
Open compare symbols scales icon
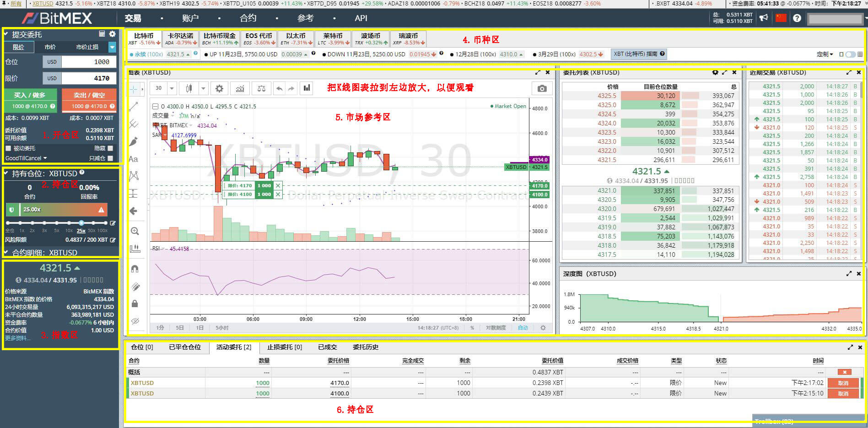click(261, 88)
